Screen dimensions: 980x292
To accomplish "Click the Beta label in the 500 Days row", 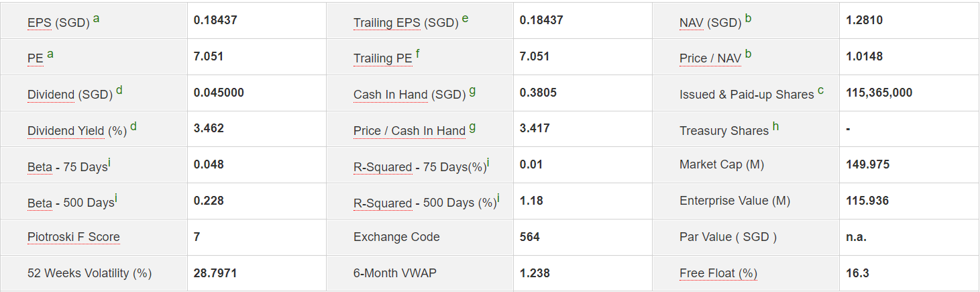I will 40,203.
